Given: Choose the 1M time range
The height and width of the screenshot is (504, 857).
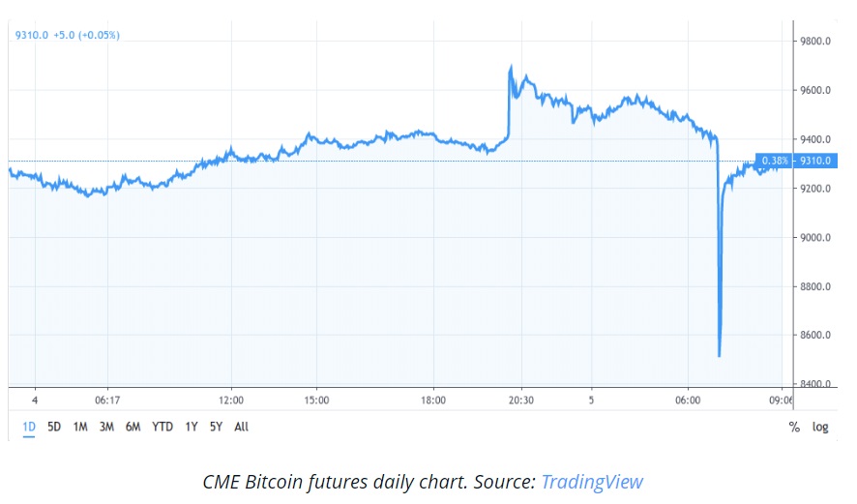Looking at the screenshot, I should pos(80,427).
